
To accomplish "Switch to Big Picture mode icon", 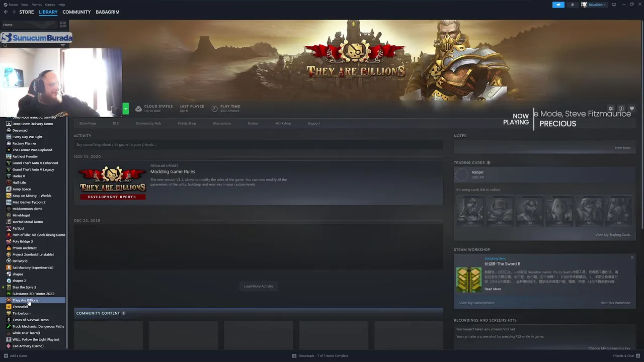I will 614,5.
